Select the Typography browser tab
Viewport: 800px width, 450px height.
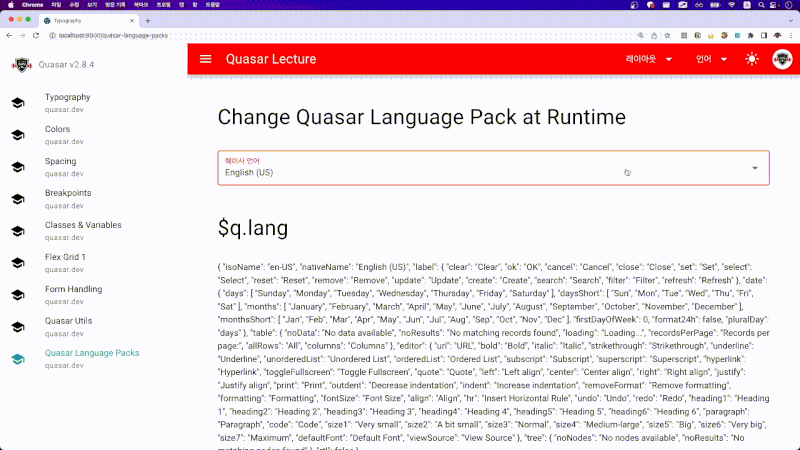[x=88, y=21]
